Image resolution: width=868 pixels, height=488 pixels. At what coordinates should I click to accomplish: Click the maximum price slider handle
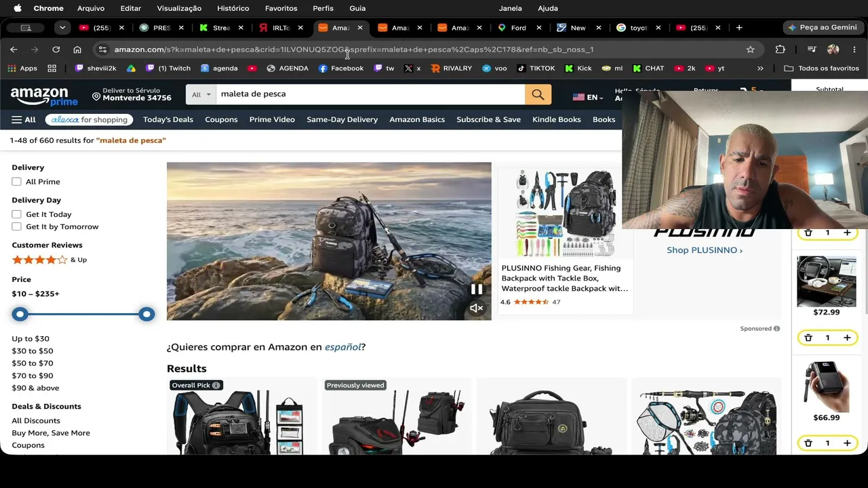146,314
